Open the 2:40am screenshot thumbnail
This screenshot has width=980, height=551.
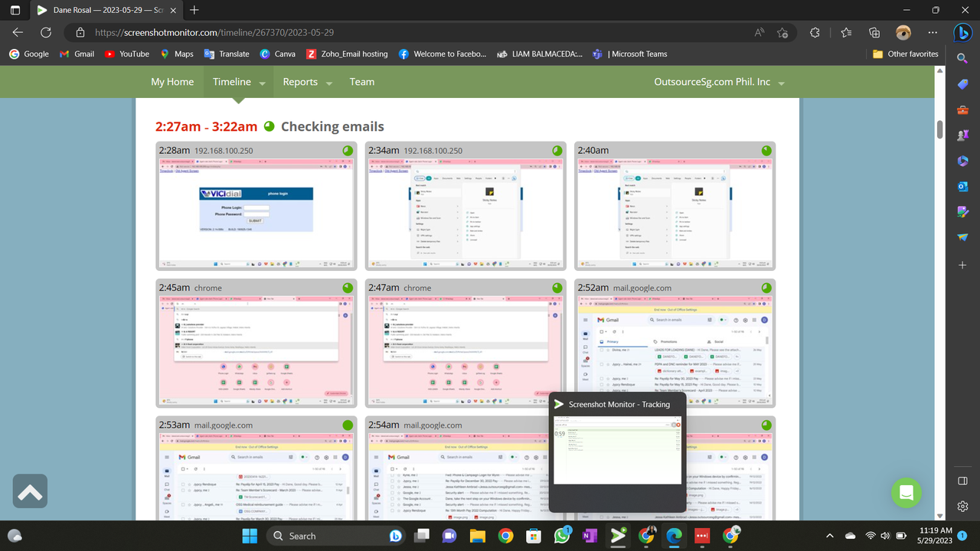coord(675,214)
